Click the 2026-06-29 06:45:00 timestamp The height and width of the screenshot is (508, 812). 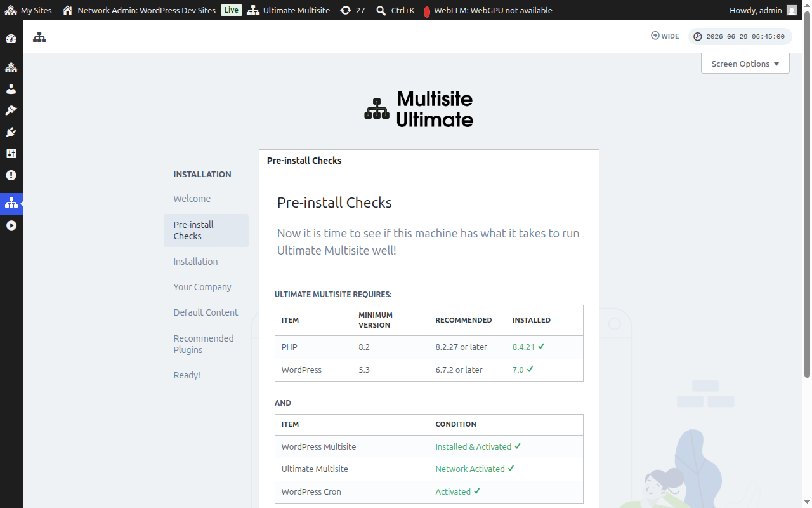pos(745,37)
